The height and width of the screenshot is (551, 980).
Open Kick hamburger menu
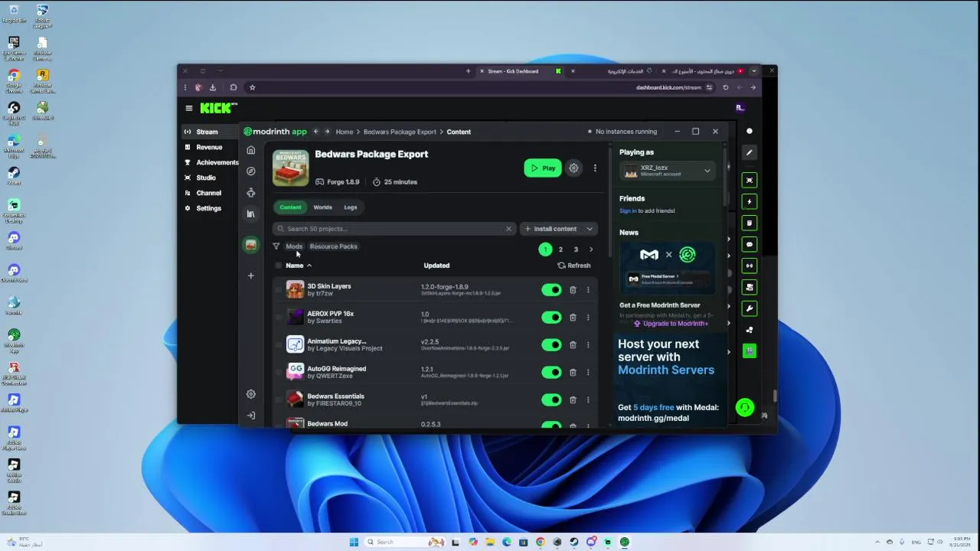pyautogui.click(x=189, y=109)
